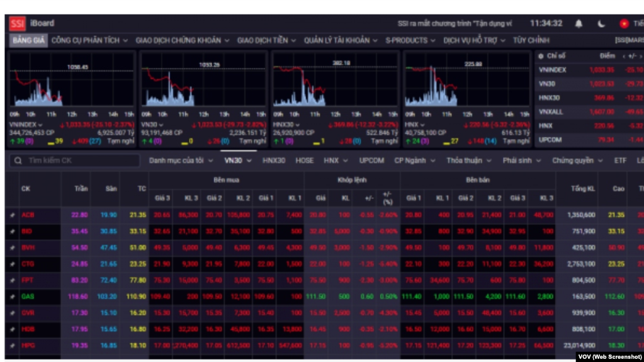This screenshot has height=362, width=644.
Task: Toggle dark mode moon icon
Action: point(601,24)
